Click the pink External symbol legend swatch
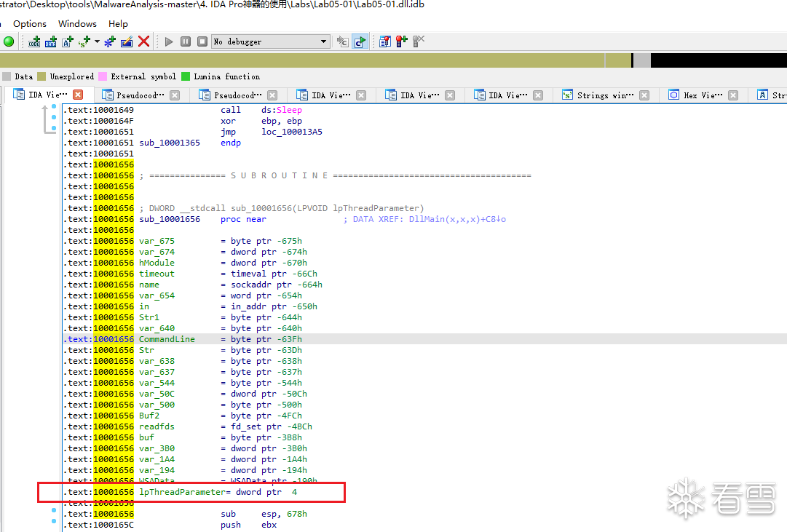The height and width of the screenshot is (532, 787). point(103,76)
